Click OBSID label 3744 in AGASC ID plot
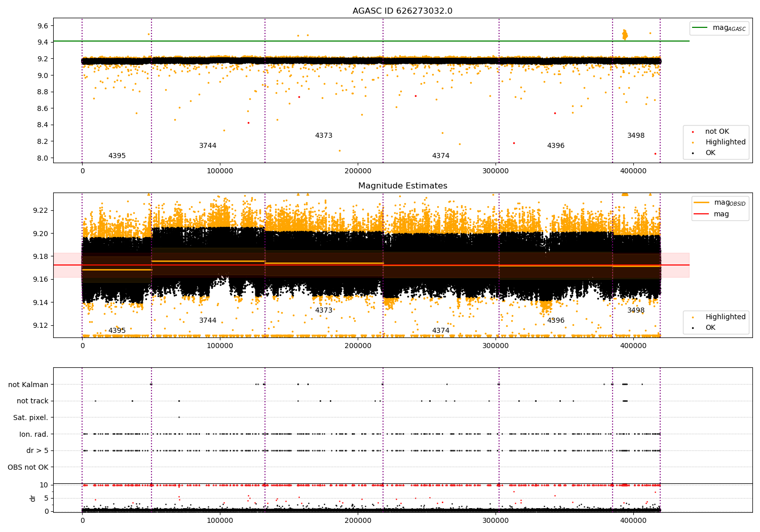760x532 pixels. pyautogui.click(x=208, y=145)
